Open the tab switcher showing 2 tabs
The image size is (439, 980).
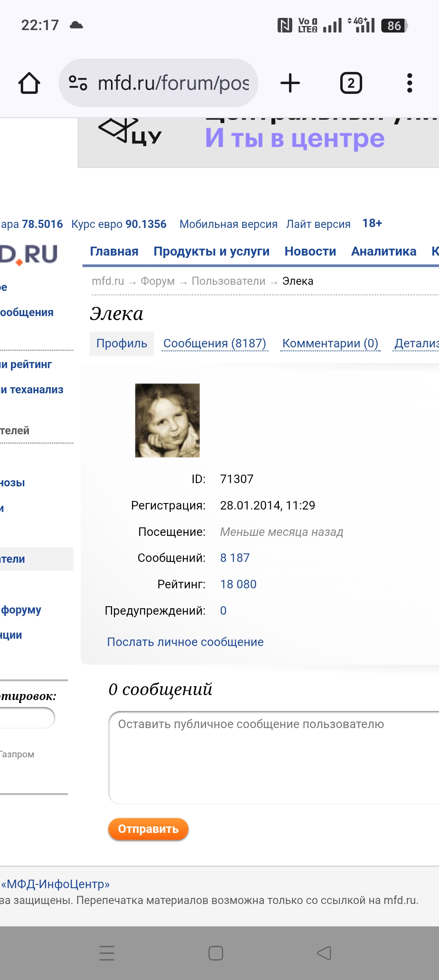click(x=351, y=83)
